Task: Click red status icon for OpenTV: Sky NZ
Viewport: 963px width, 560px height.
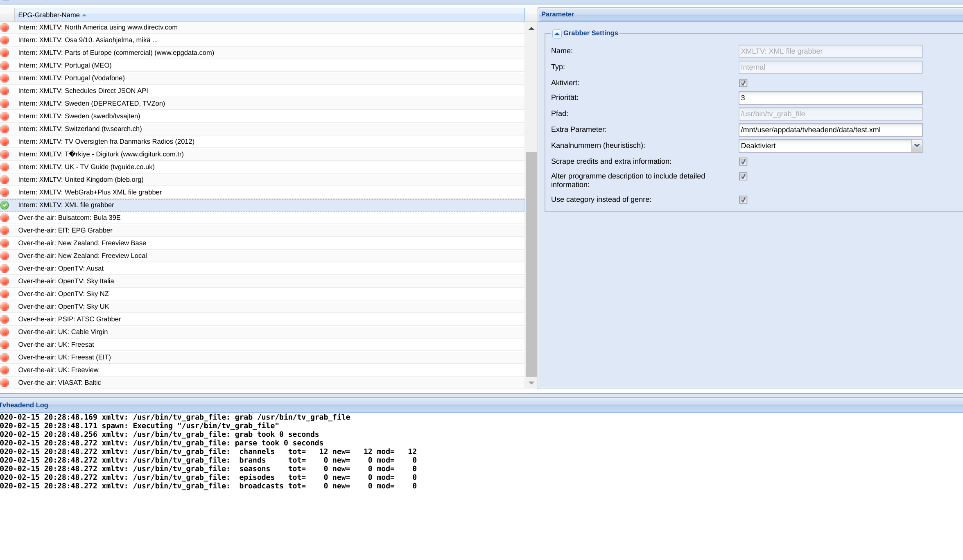Action: pyautogui.click(x=5, y=294)
